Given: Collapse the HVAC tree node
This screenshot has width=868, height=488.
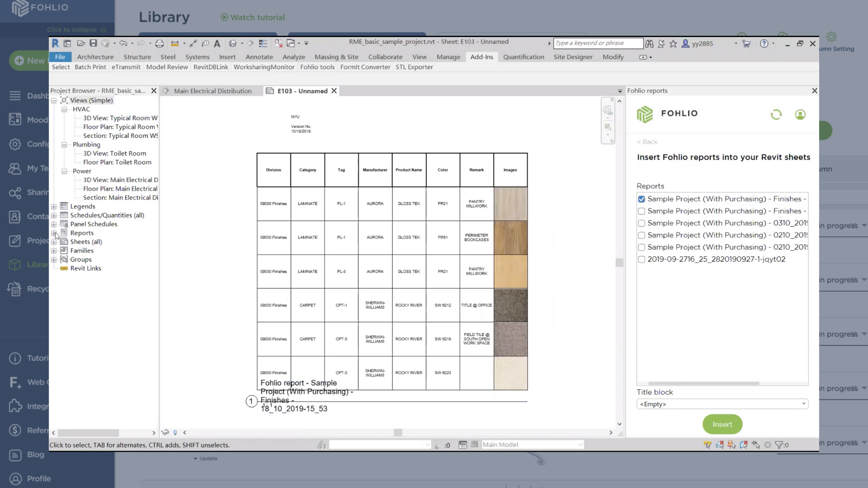Looking at the screenshot, I should click(x=64, y=109).
